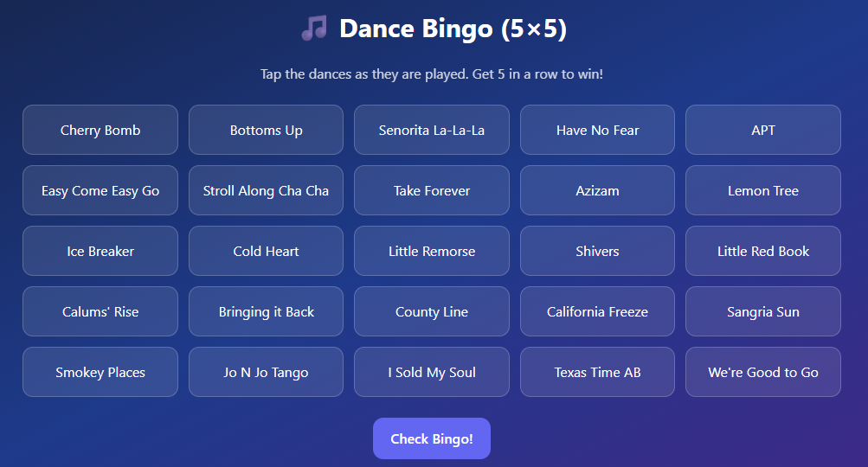868x467 pixels.
Task: Tap the Take Forever tile
Action: [432, 191]
